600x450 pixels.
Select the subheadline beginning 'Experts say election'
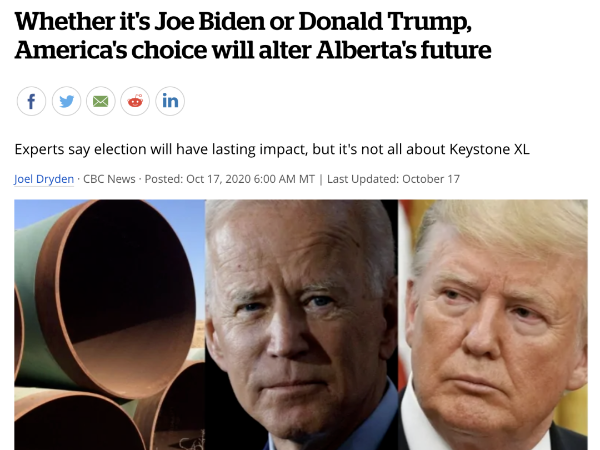(272, 149)
